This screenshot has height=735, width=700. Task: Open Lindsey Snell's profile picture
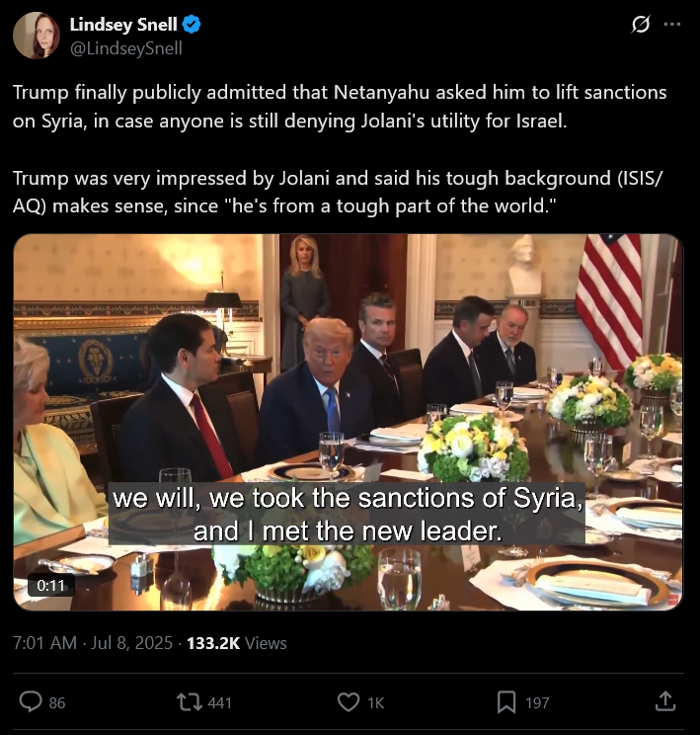tap(37, 36)
